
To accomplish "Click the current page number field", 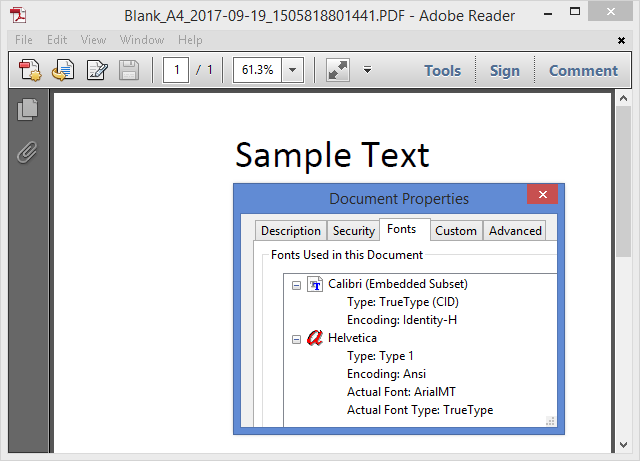I will 176,70.
